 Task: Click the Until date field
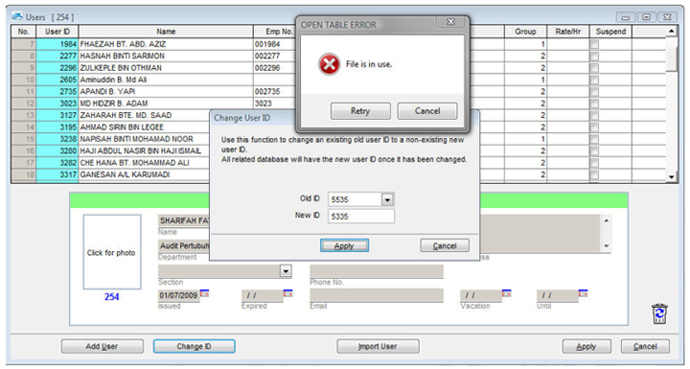[558, 296]
